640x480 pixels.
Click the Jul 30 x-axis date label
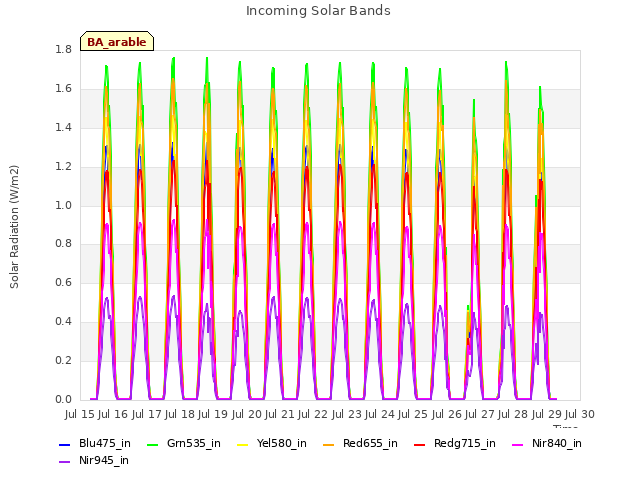[580, 414]
